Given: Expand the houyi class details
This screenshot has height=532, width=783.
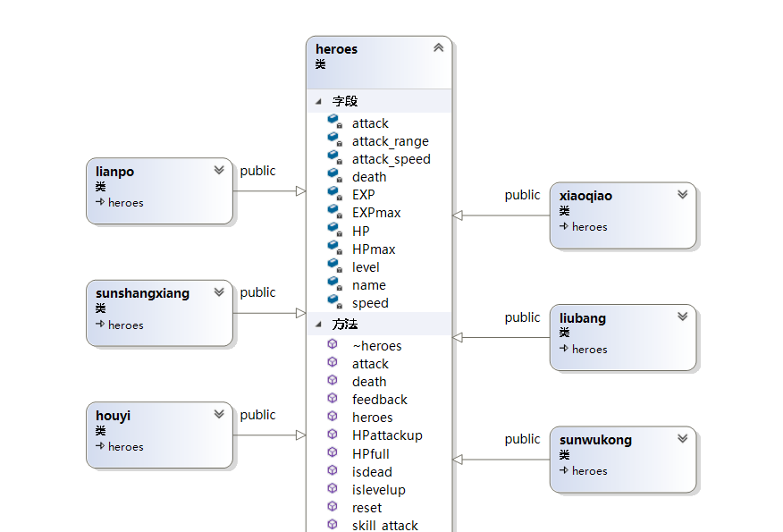Looking at the screenshot, I should 219,414.
